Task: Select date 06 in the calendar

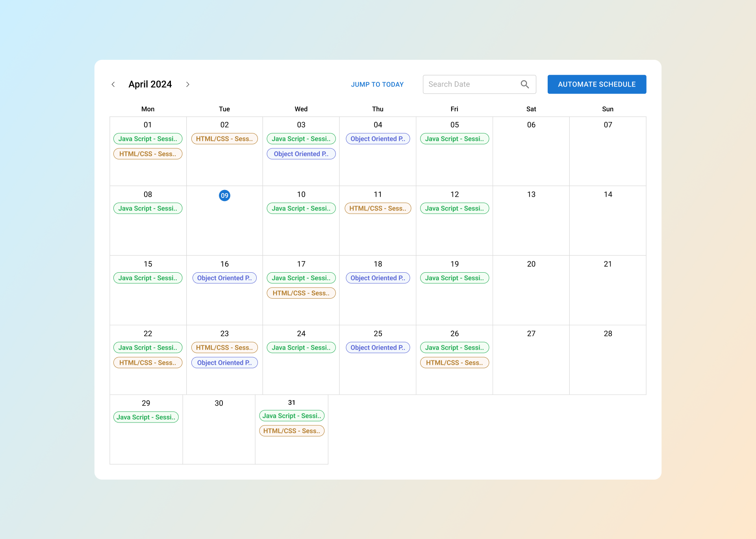Action: [531, 125]
